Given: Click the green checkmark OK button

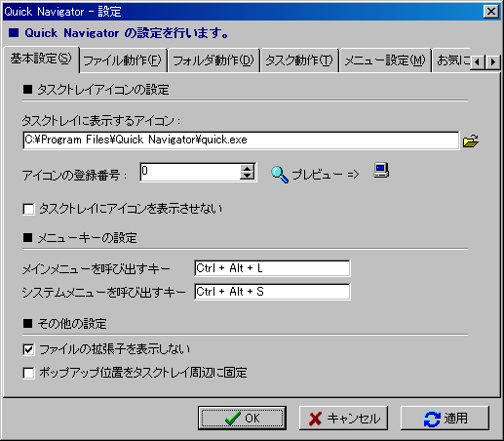Looking at the screenshot, I should coord(242,418).
